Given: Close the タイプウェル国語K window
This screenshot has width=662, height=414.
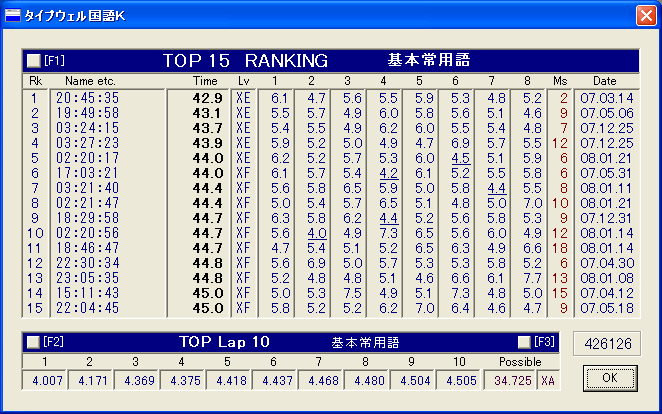Looking at the screenshot, I should (646, 16).
